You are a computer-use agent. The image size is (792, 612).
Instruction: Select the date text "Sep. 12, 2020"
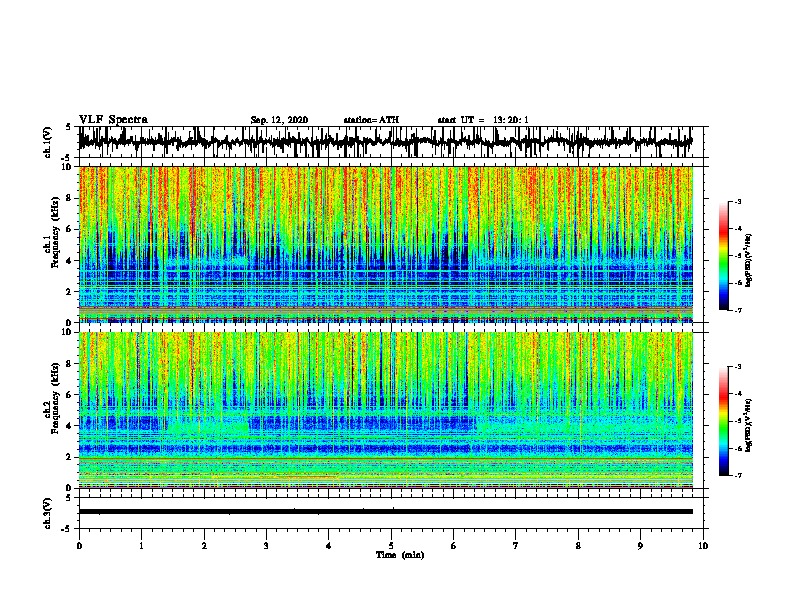point(279,120)
